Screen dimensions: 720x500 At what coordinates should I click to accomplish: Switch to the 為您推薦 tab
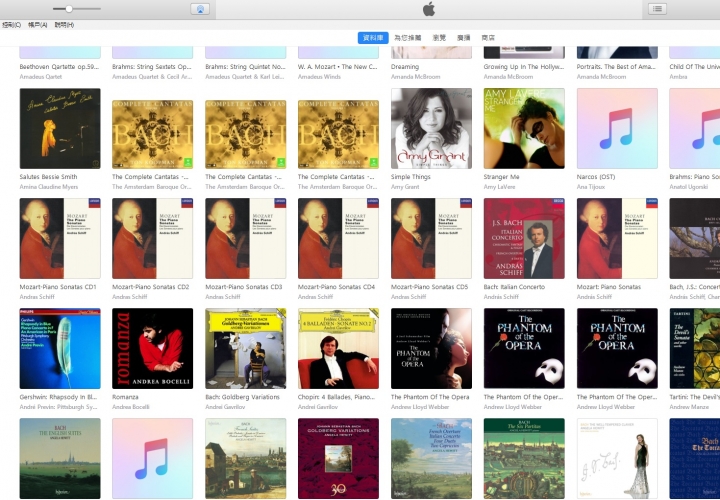pyautogui.click(x=408, y=38)
